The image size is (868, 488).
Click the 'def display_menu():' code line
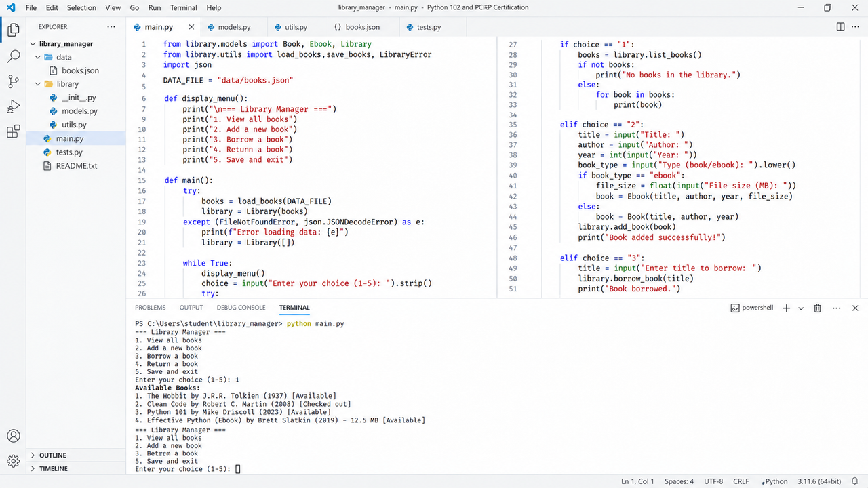[206, 98]
